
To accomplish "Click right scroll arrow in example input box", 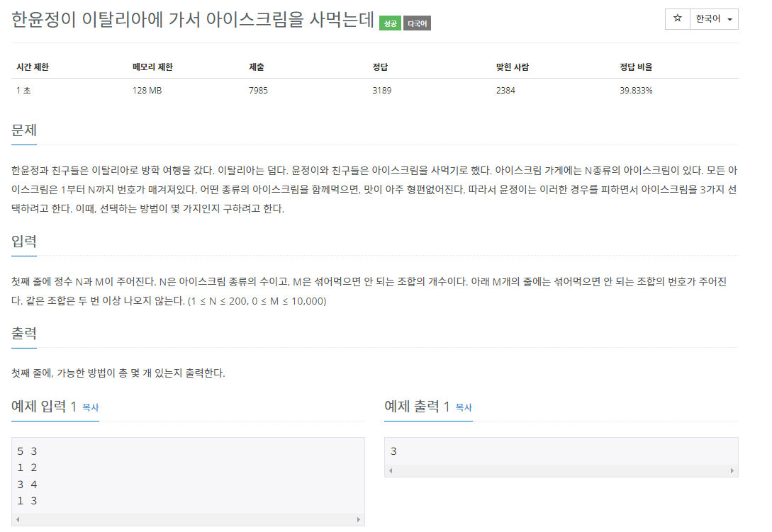I will pos(359,520).
